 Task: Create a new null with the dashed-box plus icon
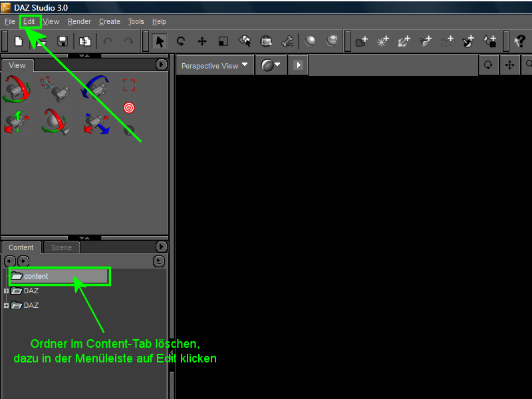tap(447, 41)
